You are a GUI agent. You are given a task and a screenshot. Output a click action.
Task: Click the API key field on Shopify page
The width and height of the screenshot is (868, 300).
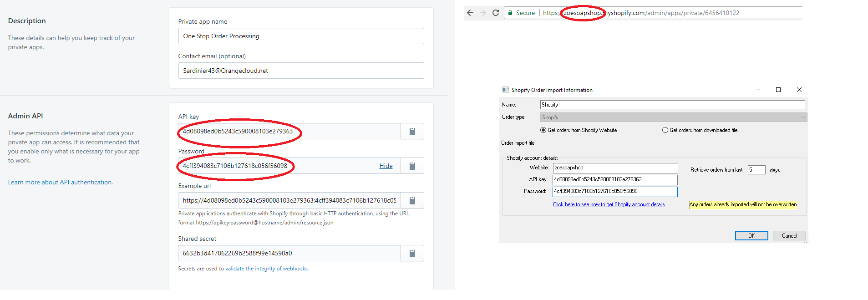click(x=289, y=131)
